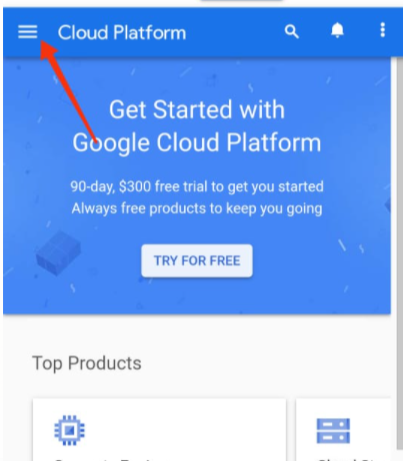Click the Cloud Platform title
Screen dimensions: 403x461
(122, 33)
